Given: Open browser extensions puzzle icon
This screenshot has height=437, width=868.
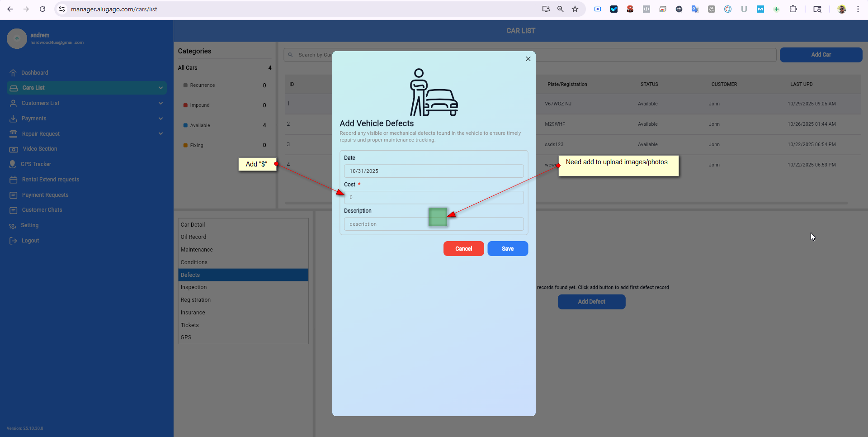Looking at the screenshot, I should click(x=793, y=9).
